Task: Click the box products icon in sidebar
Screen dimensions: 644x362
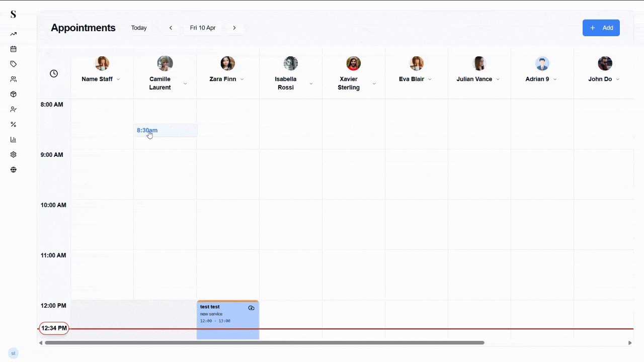Action: 14,95
